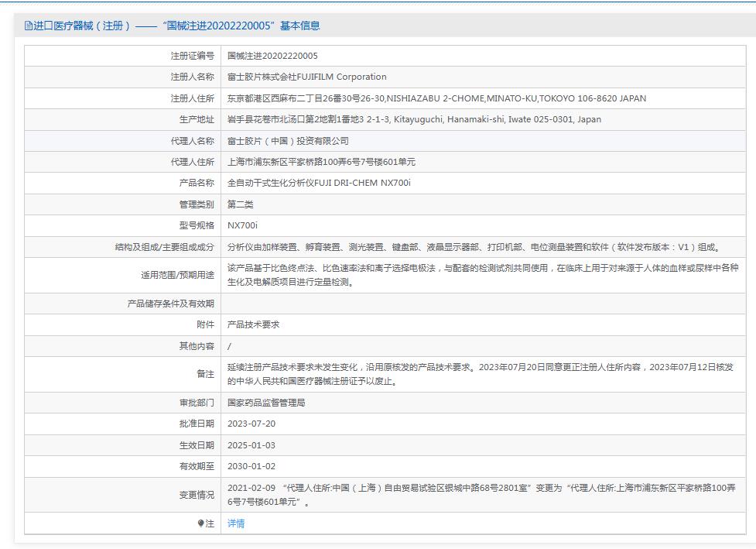Click the 第二类 management category value

point(240,204)
